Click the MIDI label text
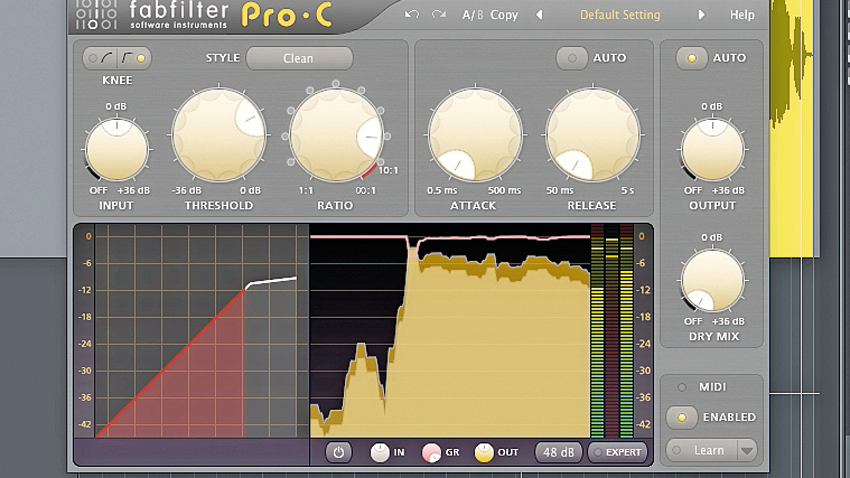The image size is (850, 478). click(712, 387)
